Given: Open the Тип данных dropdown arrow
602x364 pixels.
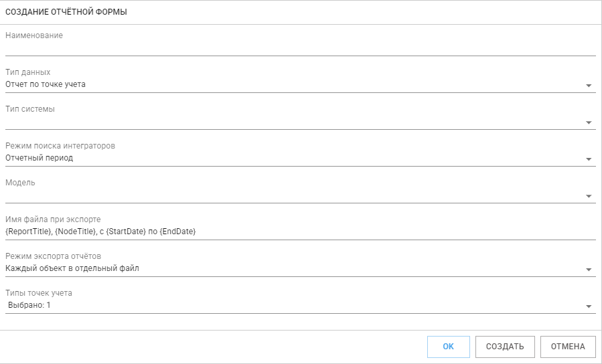Looking at the screenshot, I should (589, 86).
